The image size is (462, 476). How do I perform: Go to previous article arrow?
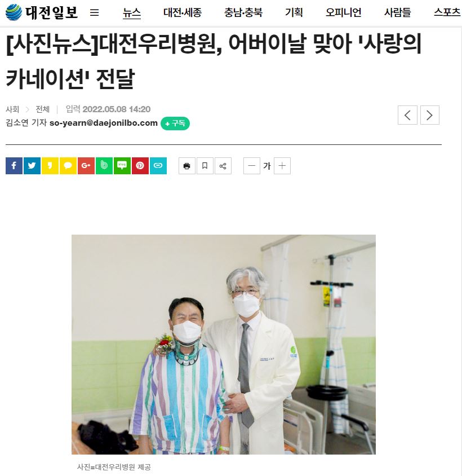tap(407, 115)
